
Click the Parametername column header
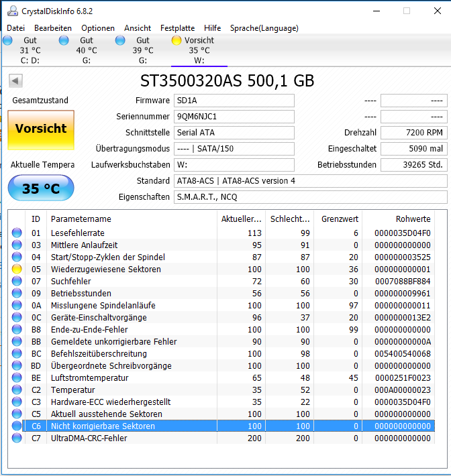tap(132, 219)
